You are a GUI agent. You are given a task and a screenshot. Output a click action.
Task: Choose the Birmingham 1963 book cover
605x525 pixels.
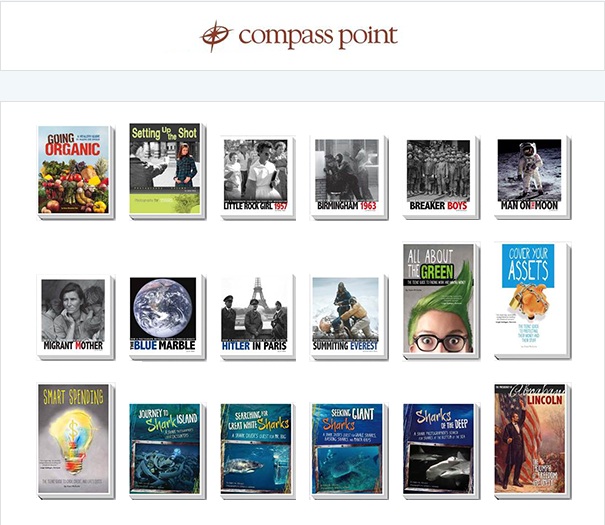point(349,178)
